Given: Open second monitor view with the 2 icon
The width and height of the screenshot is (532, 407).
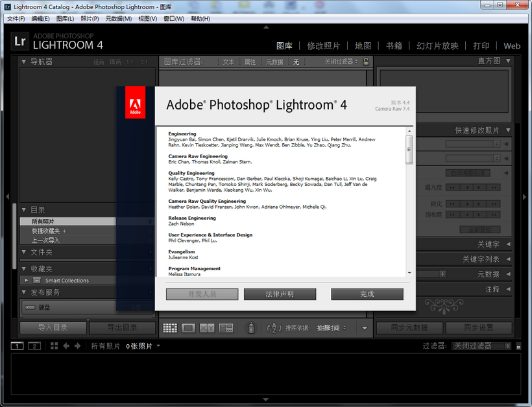Looking at the screenshot, I should tap(34, 346).
